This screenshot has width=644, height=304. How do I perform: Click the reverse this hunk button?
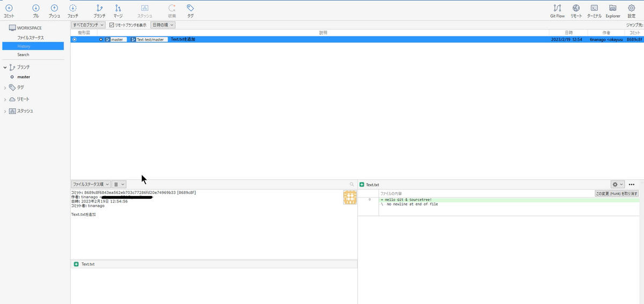(x=617, y=193)
